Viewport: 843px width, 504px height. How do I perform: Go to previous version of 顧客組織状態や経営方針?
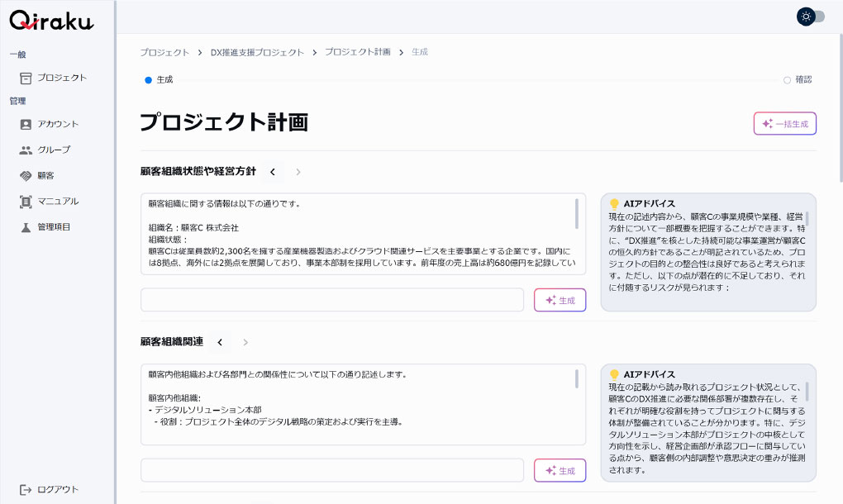click(x=273, y=172)
